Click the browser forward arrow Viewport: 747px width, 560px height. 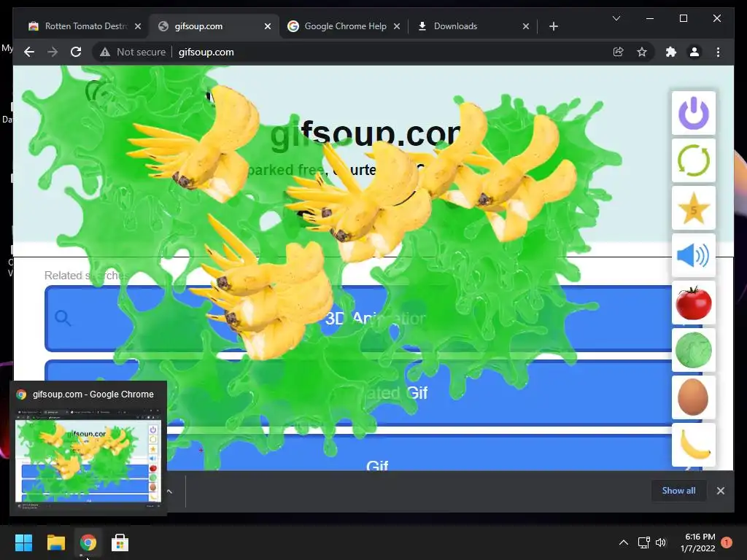[53, 52]
